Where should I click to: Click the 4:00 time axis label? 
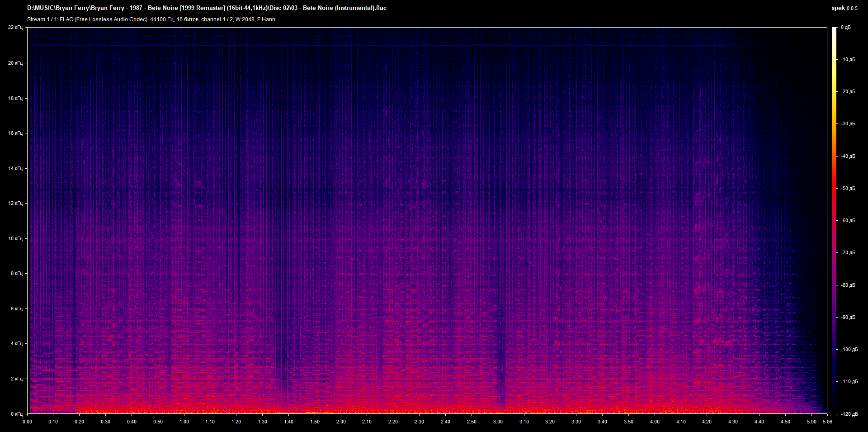pos(655,422)
